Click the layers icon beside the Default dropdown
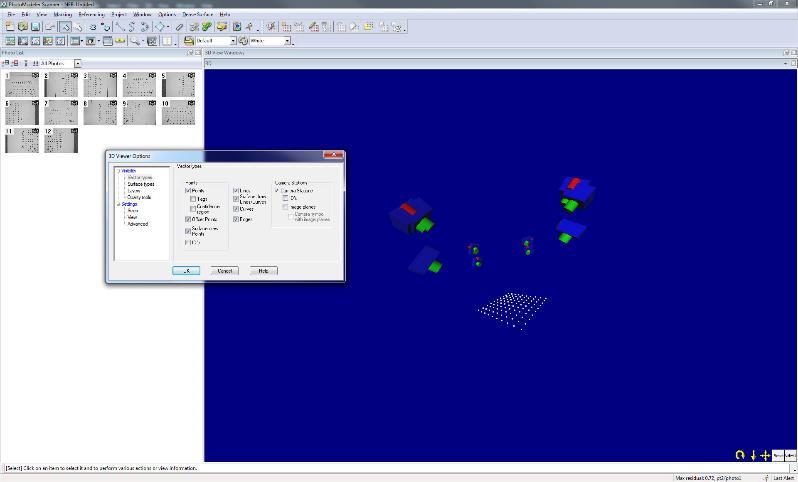Screen dimensions: 798x482 tap(189, 40)
